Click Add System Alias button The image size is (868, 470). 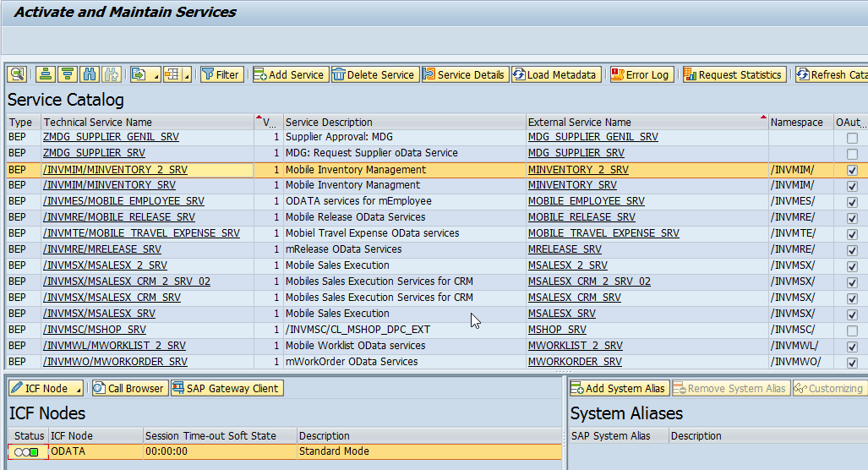coord(618,388)
